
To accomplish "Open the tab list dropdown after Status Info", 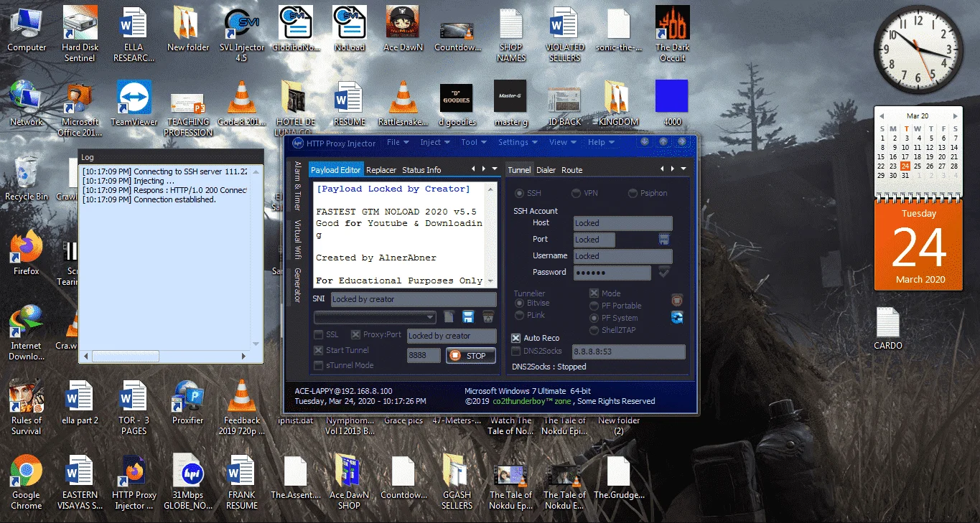I will click(494, 169).
